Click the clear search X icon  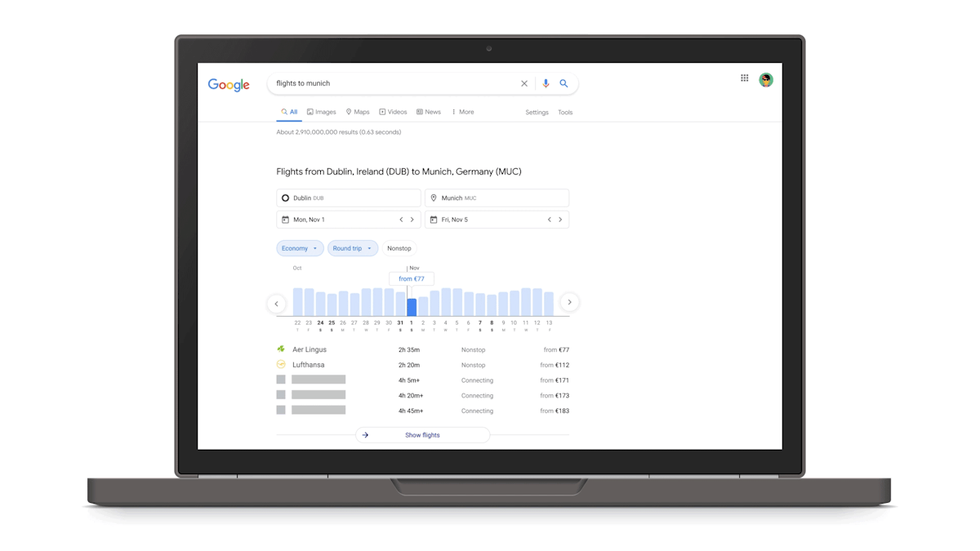pos(524,83)
